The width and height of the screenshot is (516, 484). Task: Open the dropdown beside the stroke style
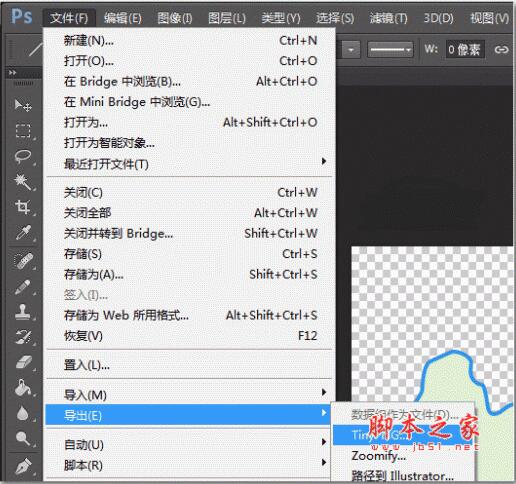tap(351, 50)
